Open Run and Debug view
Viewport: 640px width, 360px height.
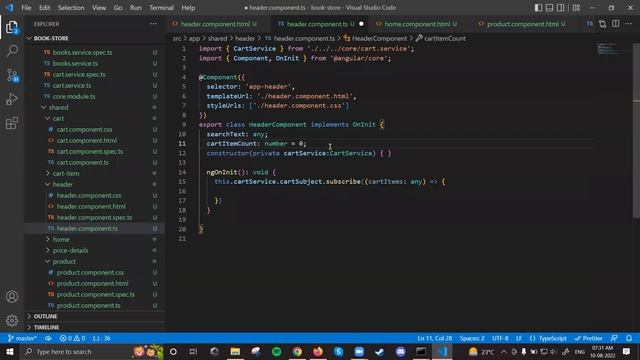coord(12,99)
